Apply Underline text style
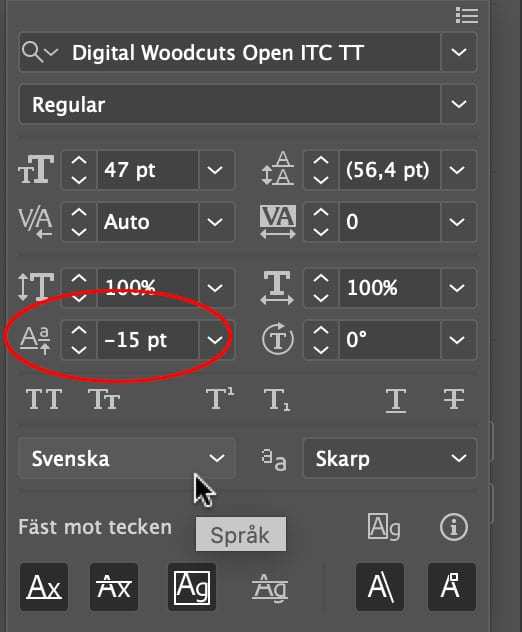Viewport: 522px width, 632px height. click(395, 400)
